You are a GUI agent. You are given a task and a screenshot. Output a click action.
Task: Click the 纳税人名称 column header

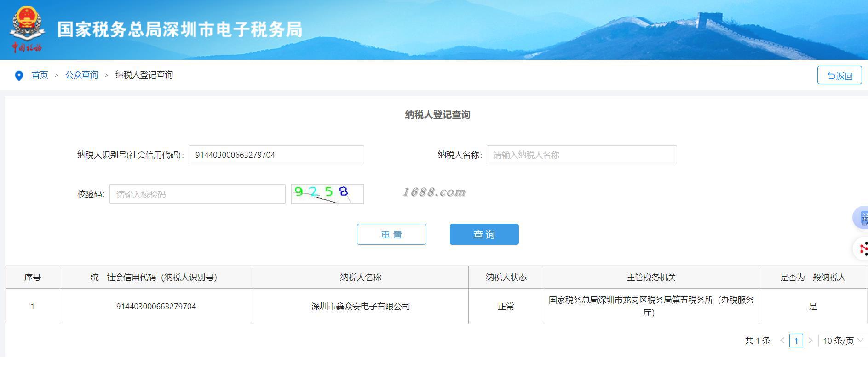click(361, 277)
